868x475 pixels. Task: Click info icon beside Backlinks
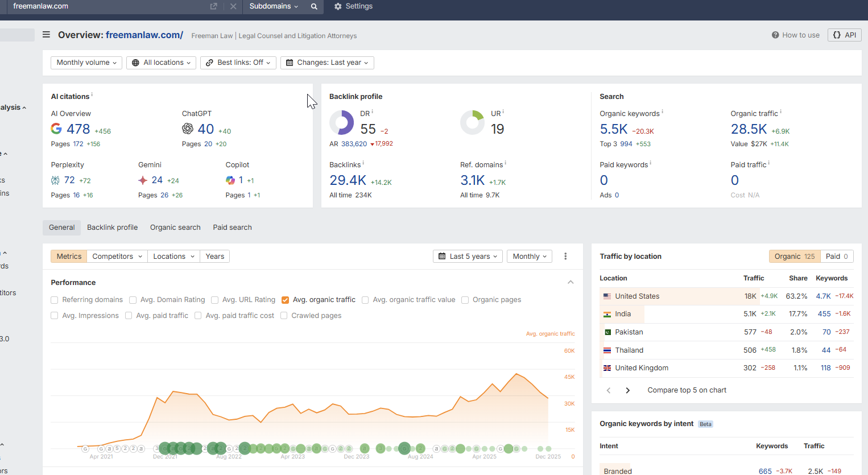[x=363, y=163]
